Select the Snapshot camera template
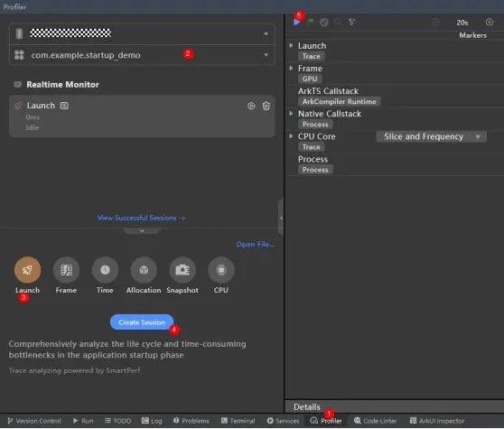The width and height of the screenshot is (504, 429). point(182,270)
